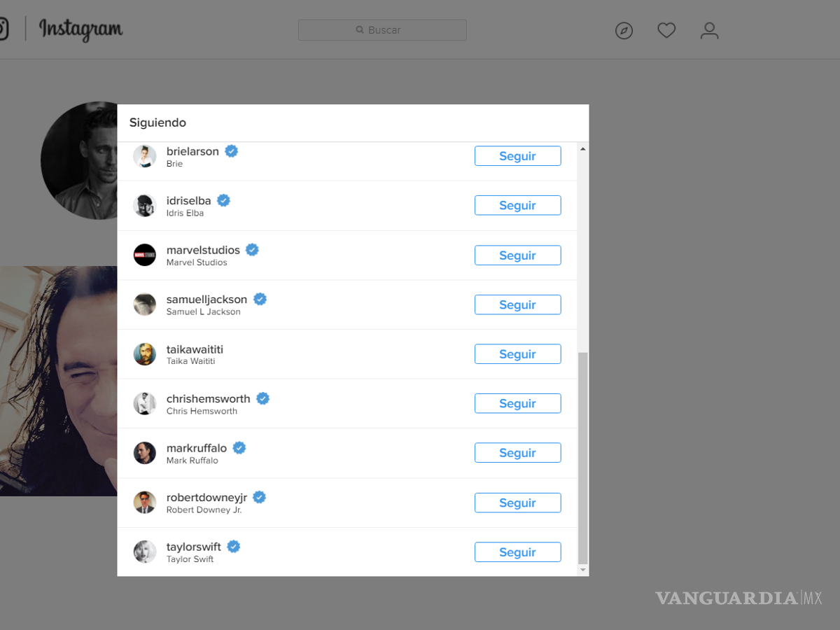840x630 pixels.
Task: Click marvelstudios' profile thumbnail
Action: click(144, 255)
